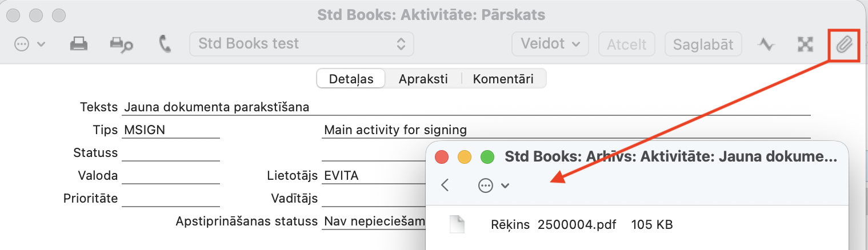
Task: Open the Rēķins 2500004.pdf file icon
Action: tap(457, 224)
